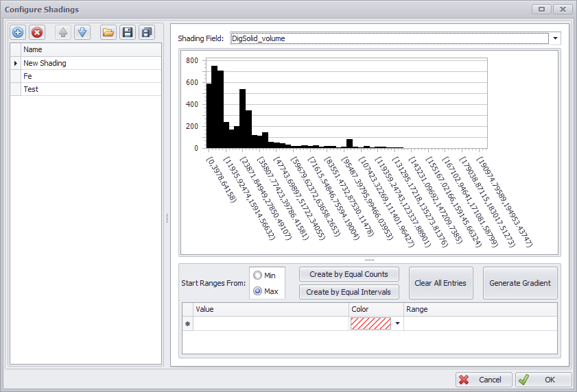Screen dimensions: 577x392
Task: Click the horizontal splitter grip below histogram
Action: point(369,260)
